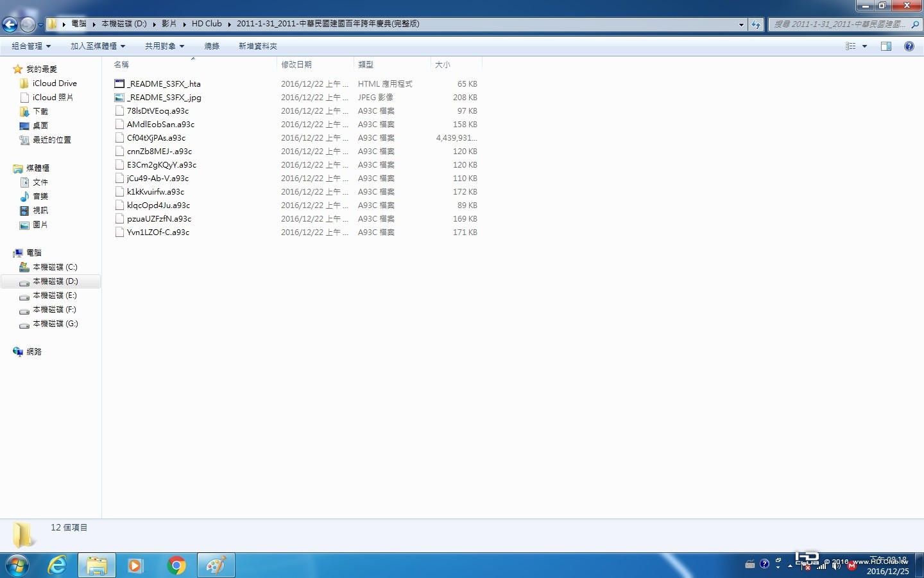Expand the breadcrumb arrow after 電腦
The width and height of the screenshot is (924, 578).
tap(94, 24)
